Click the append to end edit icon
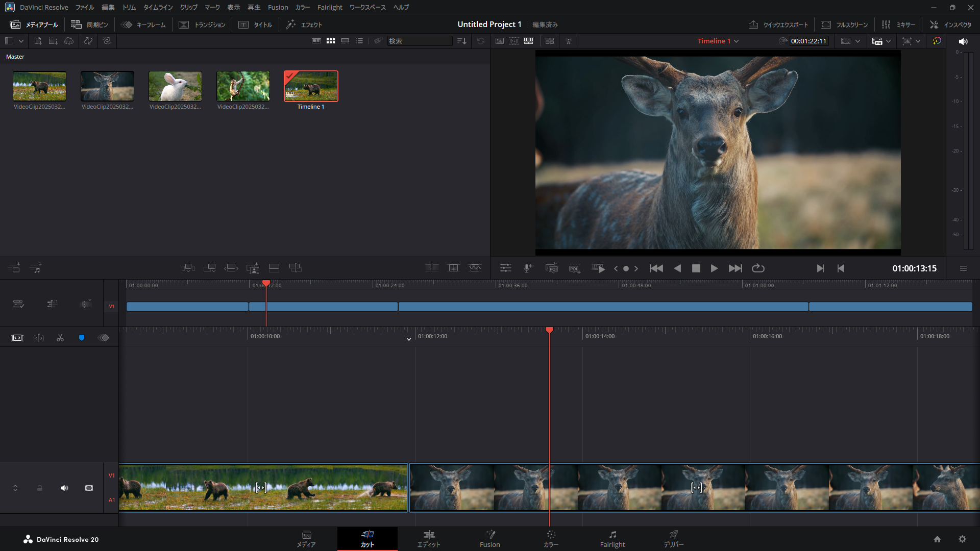Screen dimensions: 980x551 coord(210,268)
